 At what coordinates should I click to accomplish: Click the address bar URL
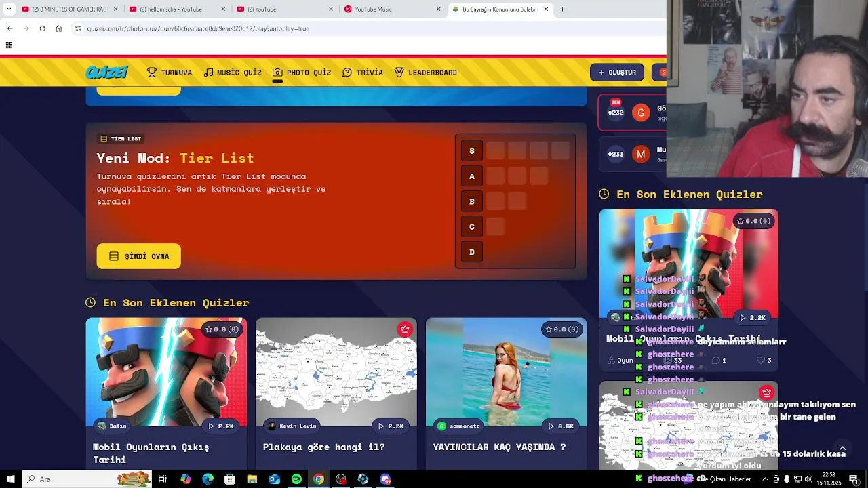[x=198, y=28]
